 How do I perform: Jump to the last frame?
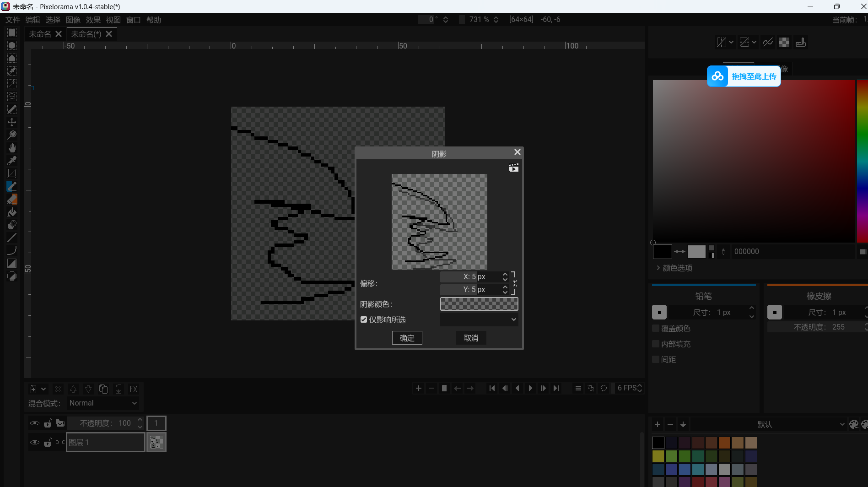pyautogui.click(x=556, y=388)
